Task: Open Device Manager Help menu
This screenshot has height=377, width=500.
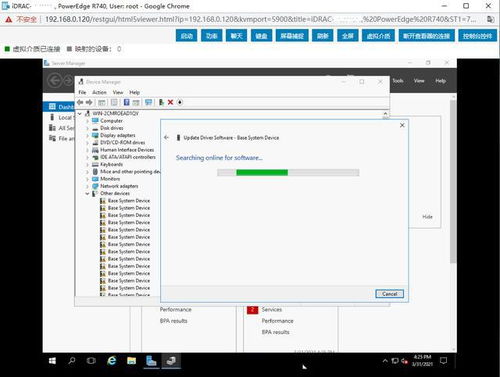Action: (134, 92)
